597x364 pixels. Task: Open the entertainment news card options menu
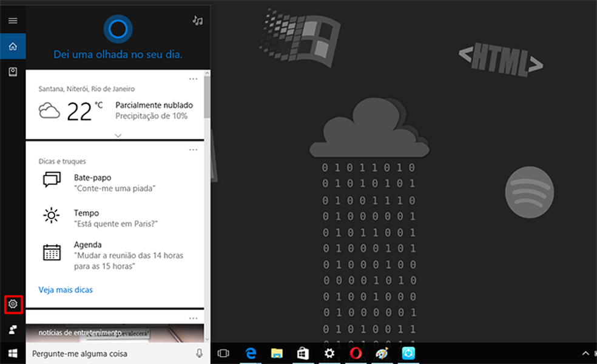[194, 318]
